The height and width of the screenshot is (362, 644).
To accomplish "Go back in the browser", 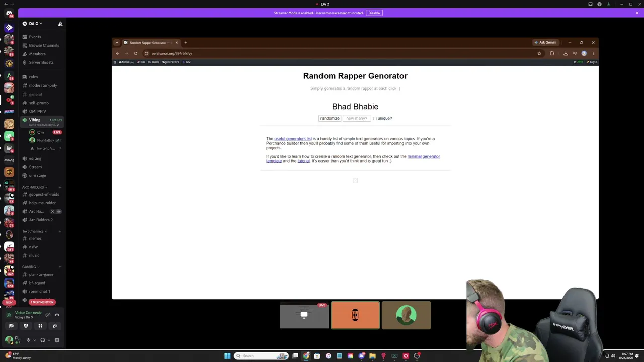I will 117,53.
